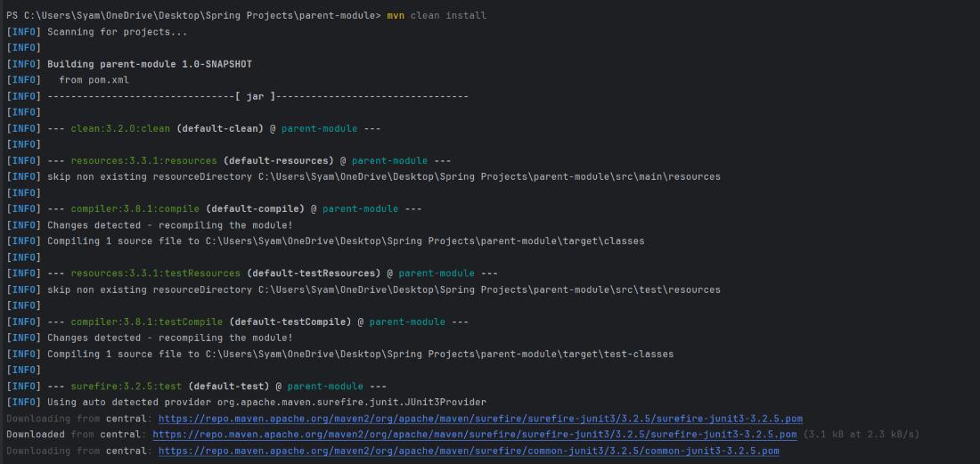Click the 'mvn clean install' command text
This screenshot has width=980, height=464.
[437, 16]
